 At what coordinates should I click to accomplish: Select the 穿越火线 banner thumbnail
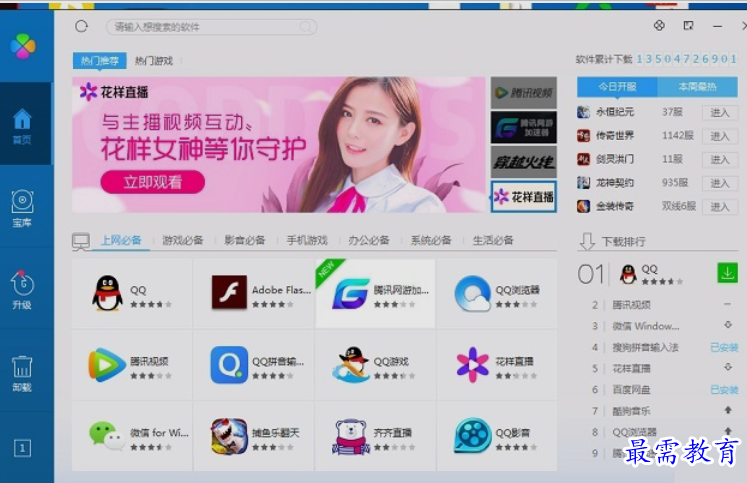[x=524, y=162]
